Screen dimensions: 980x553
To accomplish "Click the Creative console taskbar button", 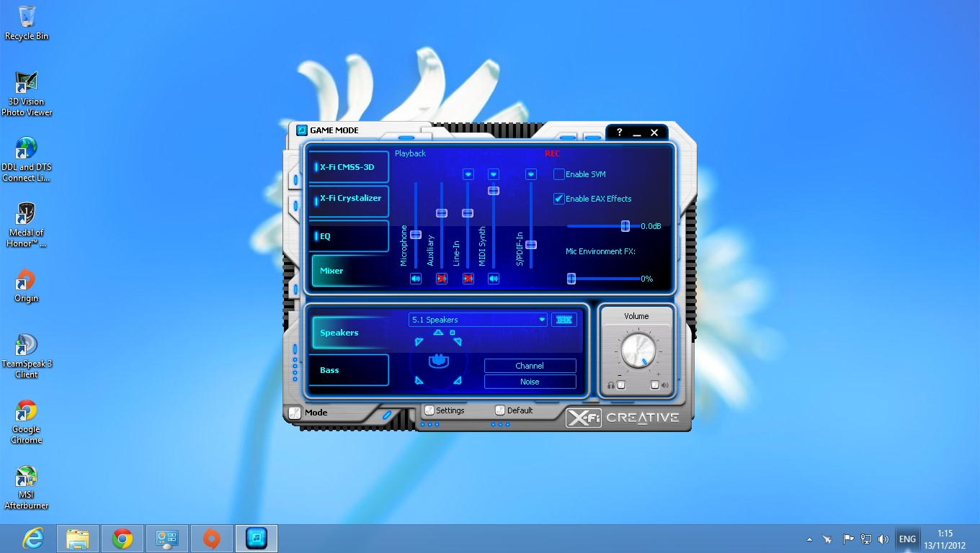I will pos(257,539).
